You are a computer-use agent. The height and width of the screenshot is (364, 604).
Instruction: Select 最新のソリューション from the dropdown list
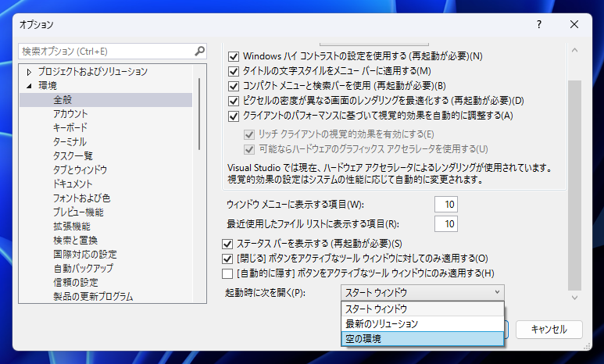coord(423,323)
